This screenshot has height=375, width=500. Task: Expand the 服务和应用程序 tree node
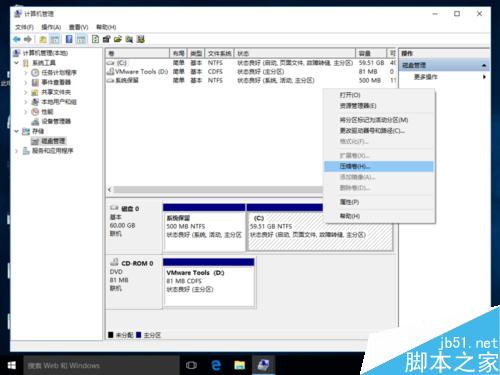click(x=16, y=151)
